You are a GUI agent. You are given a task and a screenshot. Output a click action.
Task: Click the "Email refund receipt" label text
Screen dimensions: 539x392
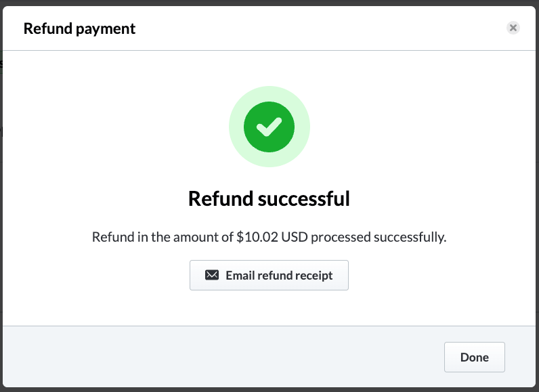279,276
